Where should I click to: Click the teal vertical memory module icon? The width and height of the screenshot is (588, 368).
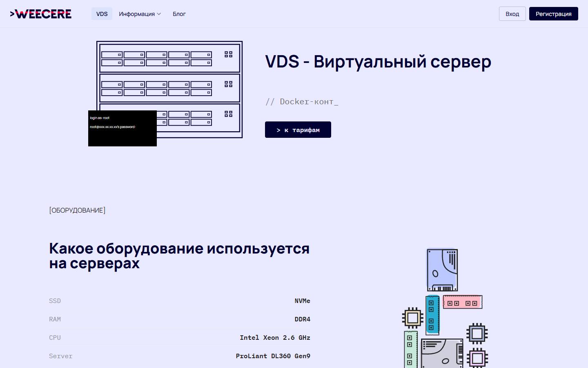pos(432,315)
